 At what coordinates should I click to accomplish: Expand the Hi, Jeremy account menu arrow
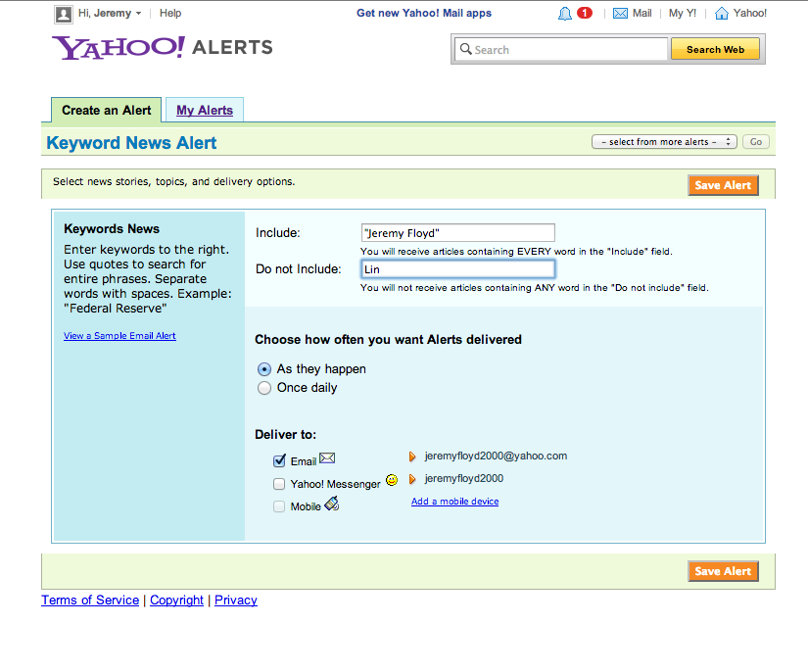pyautogui.click(x=138, y=14)
